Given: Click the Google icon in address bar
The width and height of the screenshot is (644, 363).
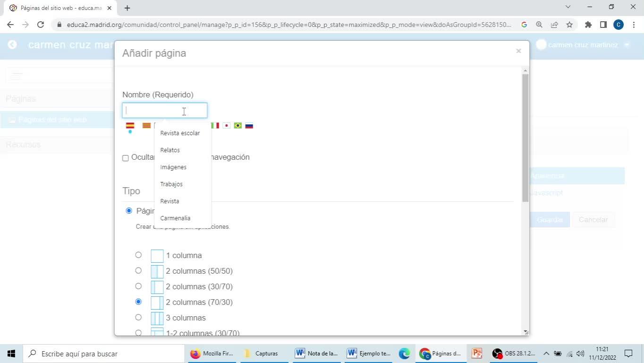Looking at the screenshot, I should coord(524,25).
